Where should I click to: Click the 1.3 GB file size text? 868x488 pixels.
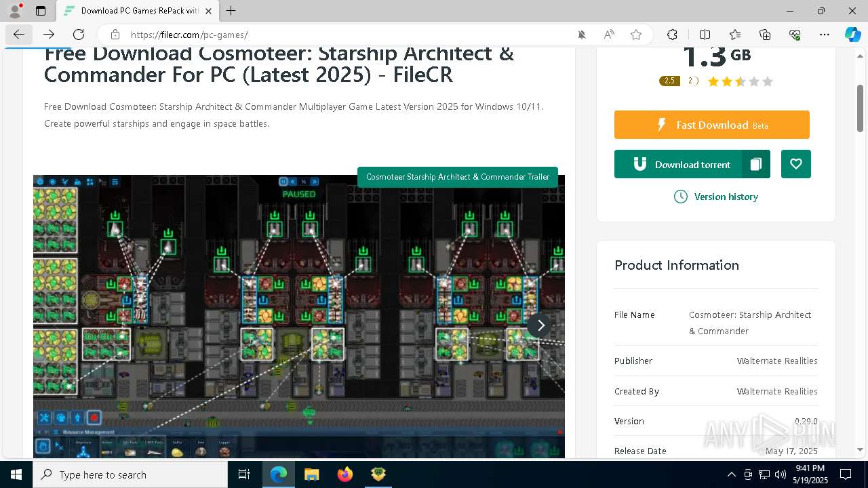[x=717, y=56]
